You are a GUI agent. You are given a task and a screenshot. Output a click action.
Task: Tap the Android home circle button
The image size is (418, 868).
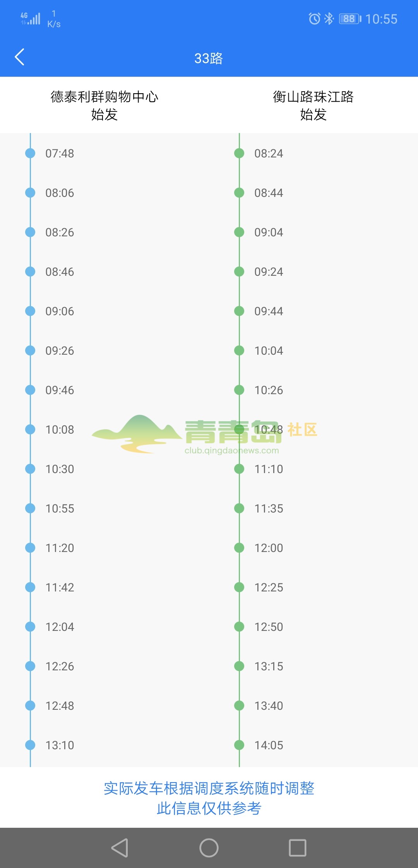[x=209, y=848]
